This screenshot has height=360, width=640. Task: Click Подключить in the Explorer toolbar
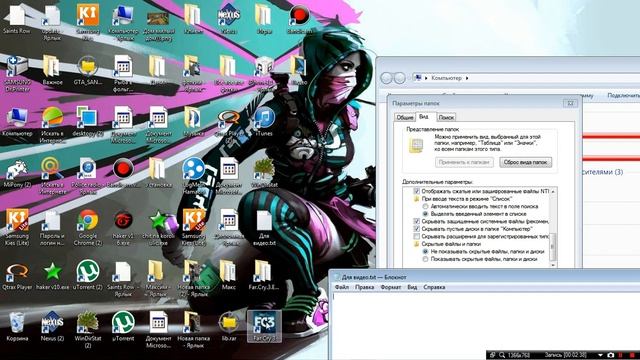[623, 96]
